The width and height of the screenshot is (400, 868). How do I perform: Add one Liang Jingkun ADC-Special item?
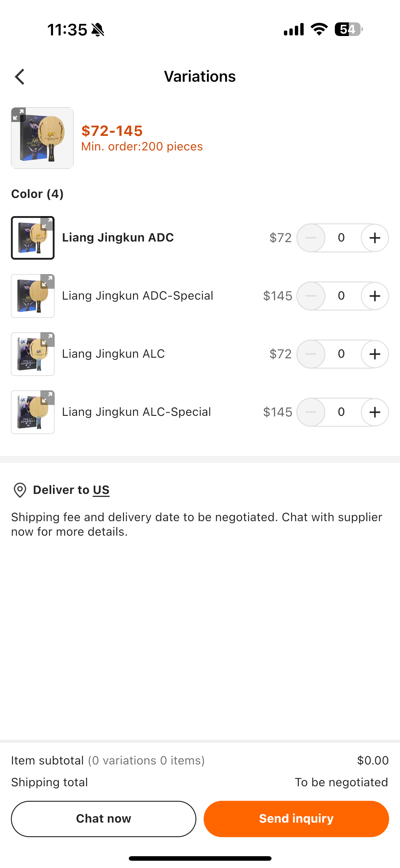(375, 296)
